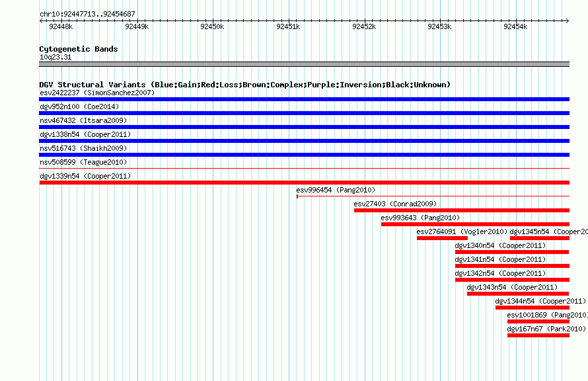Select the dgv1339n54 (Cooper2011) label

click(x=85, y=176)
